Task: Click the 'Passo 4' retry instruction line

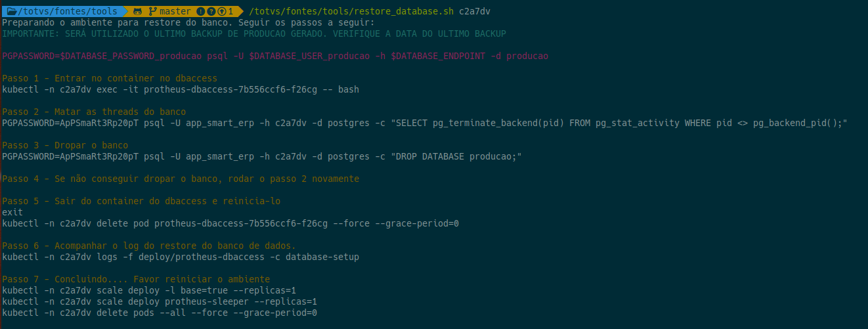Action: (x=181, y=179)
